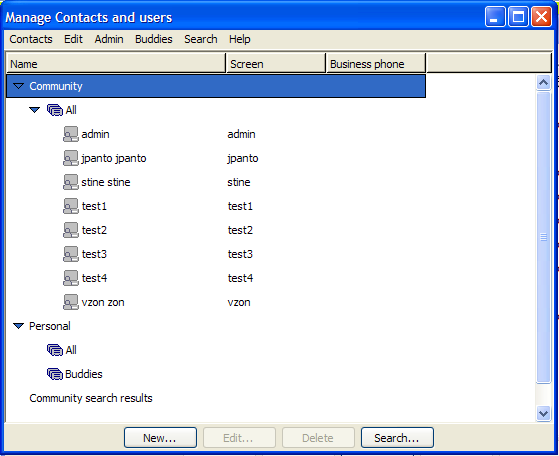Click the test2 user icon

[x=71, y=230]
